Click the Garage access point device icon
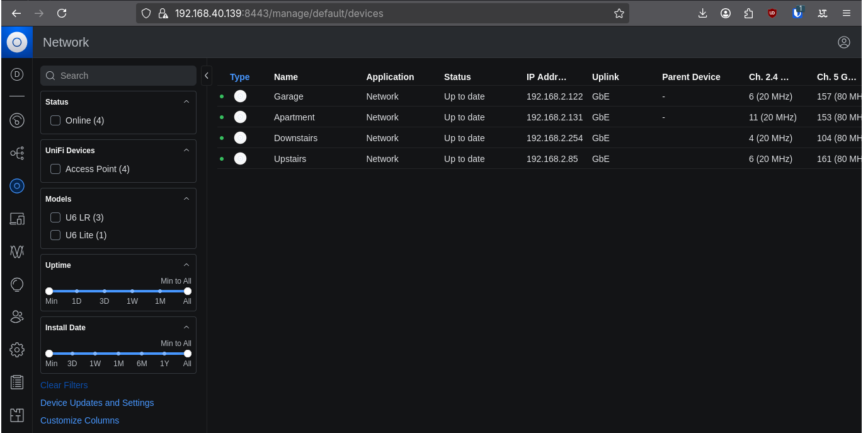The width and height of the screenshot is (868, 433). point(240,96)
